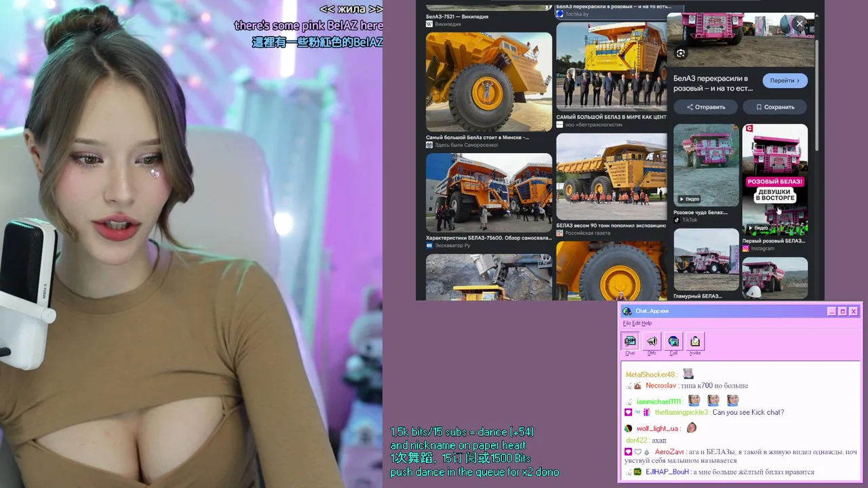The image size is (868, 488).
Task: Open the DMs megaphone icon in Chat_App
Action: (652, 342)
